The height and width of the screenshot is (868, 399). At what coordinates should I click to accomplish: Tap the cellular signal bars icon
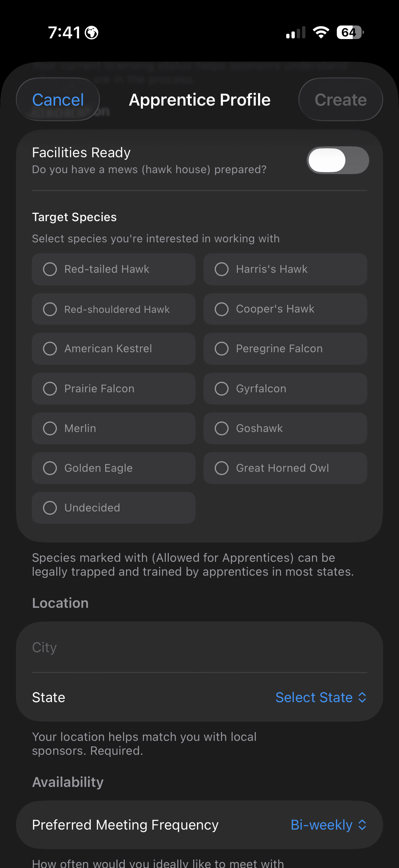tap(296, 32)
